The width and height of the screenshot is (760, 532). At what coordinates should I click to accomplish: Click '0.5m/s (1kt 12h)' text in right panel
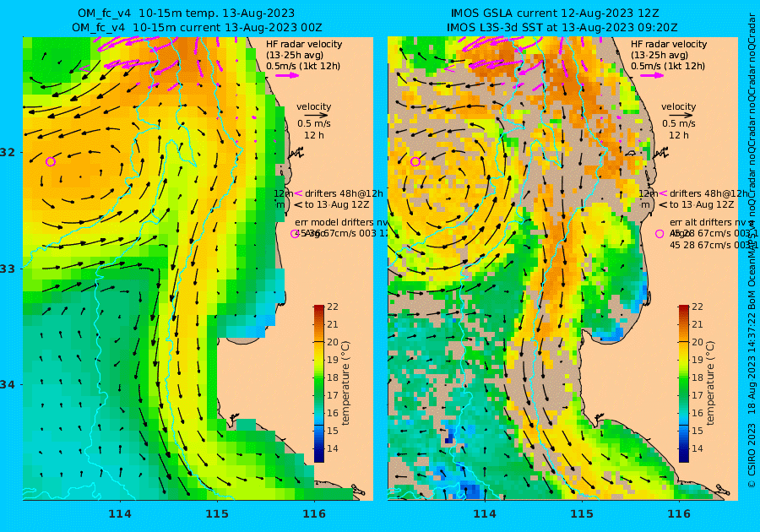(668, 66)
